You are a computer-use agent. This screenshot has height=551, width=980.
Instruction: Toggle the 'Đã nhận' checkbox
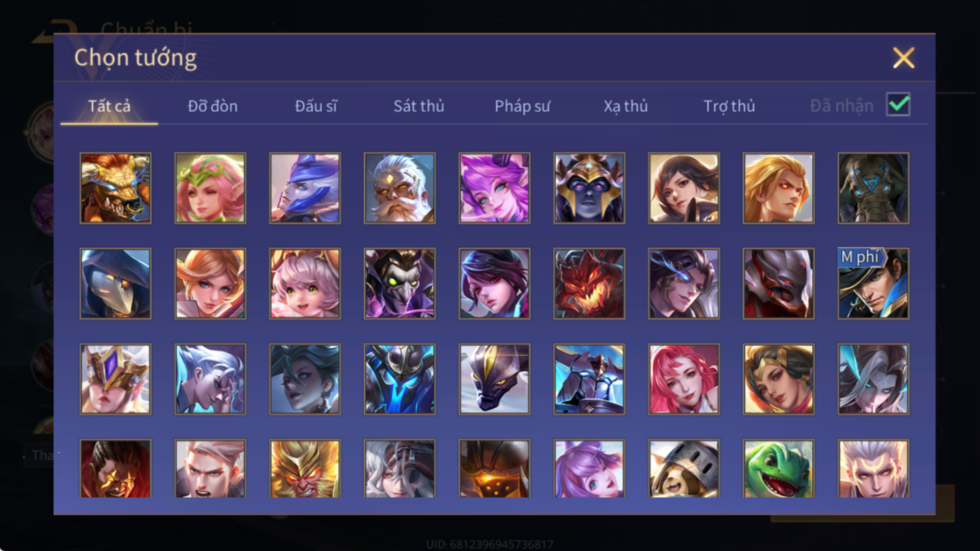coord(898,105)
